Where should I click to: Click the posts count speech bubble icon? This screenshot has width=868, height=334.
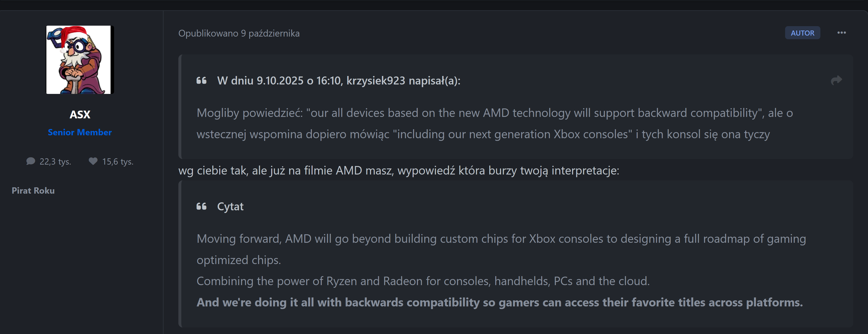coord(31,161)
